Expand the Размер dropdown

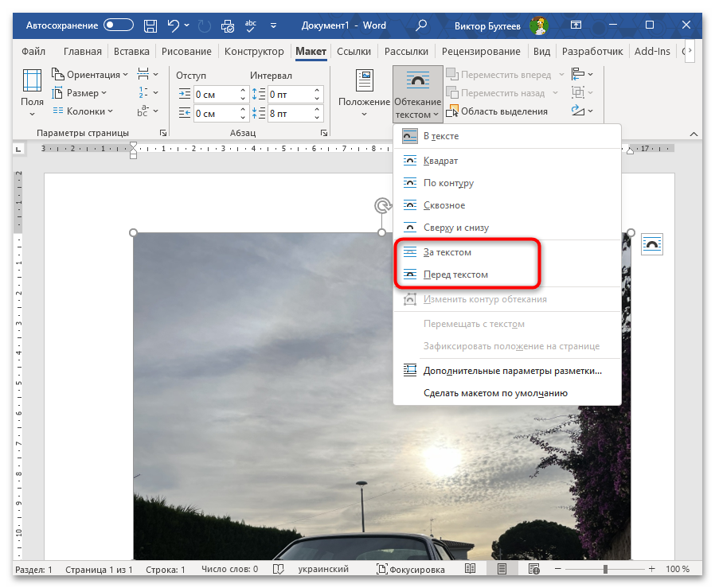(x=83, y=93)
